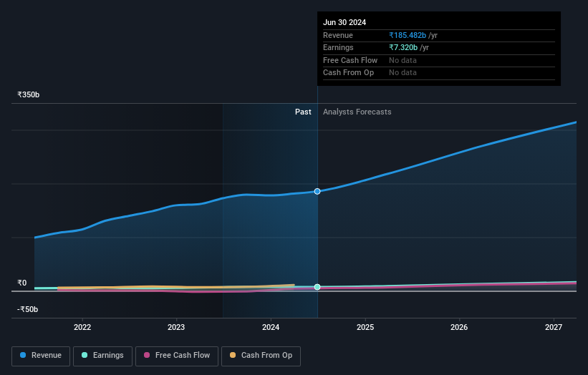Click the ₹0 y-axis label
Viewport: 588px width, 375px height.
22,283
